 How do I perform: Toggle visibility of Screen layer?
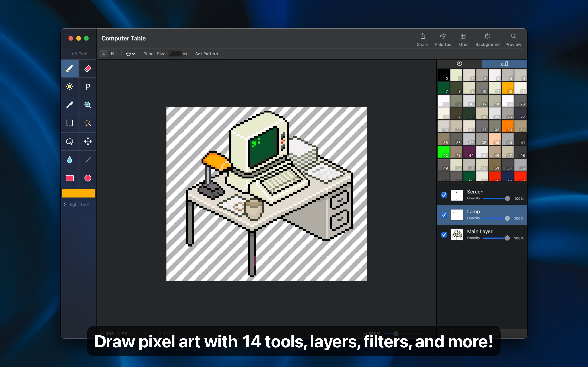(x=444, y=195)
